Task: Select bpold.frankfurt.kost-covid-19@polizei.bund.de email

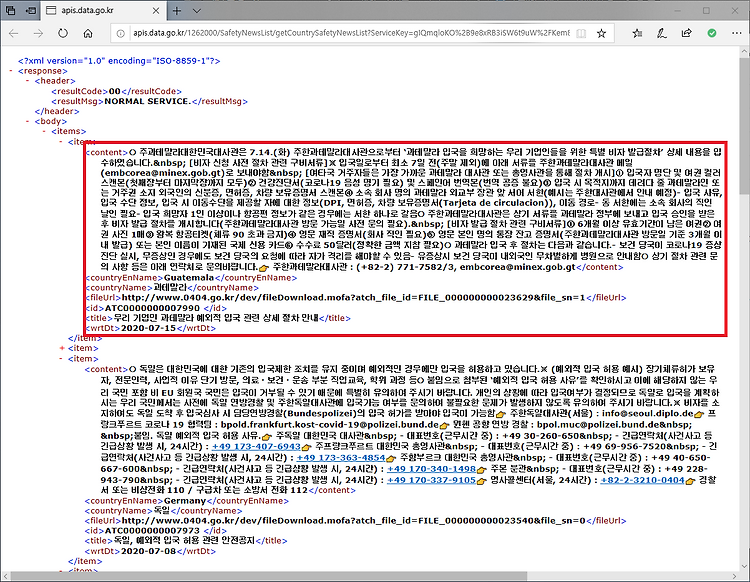Action: 330,424
